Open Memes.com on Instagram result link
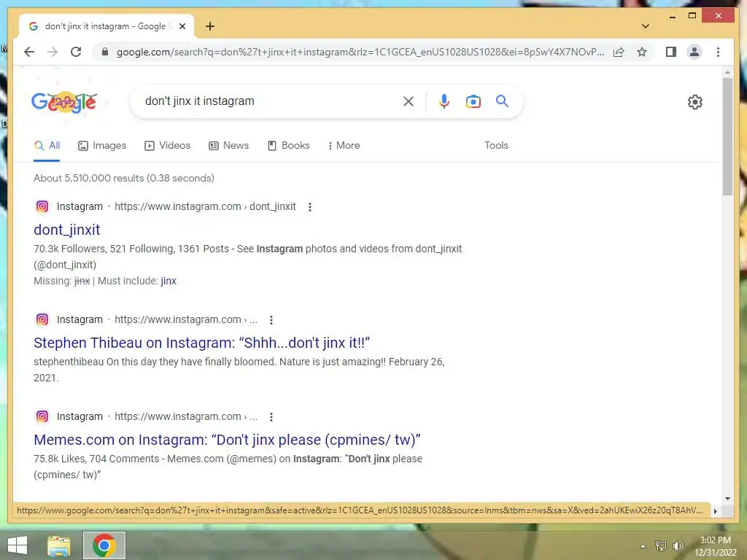The image size is (747, 560). [x=228, y=440]
